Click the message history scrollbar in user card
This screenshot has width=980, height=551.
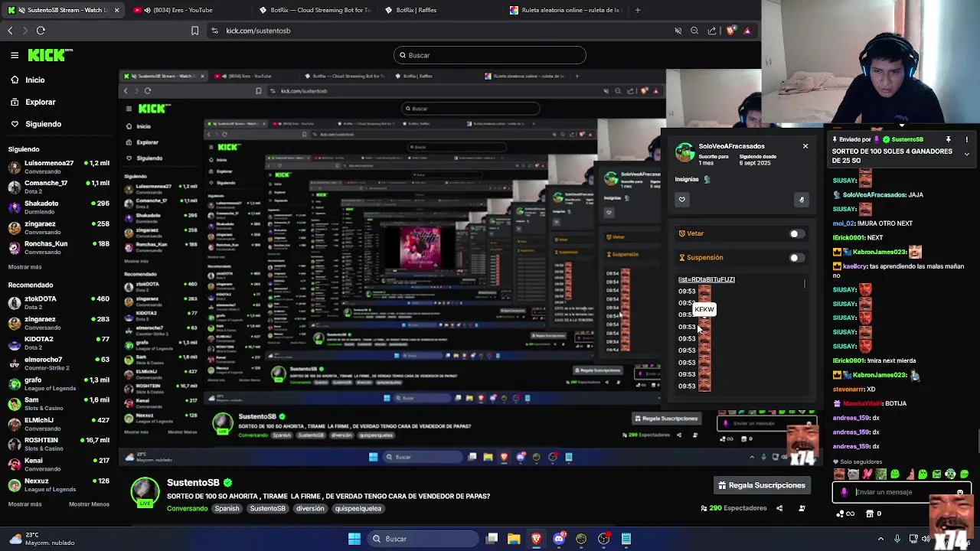click(x=805, y=284)
